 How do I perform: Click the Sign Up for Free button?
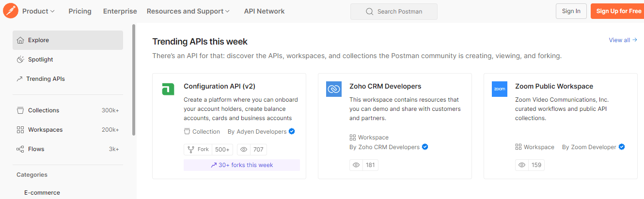pos(618,11)
